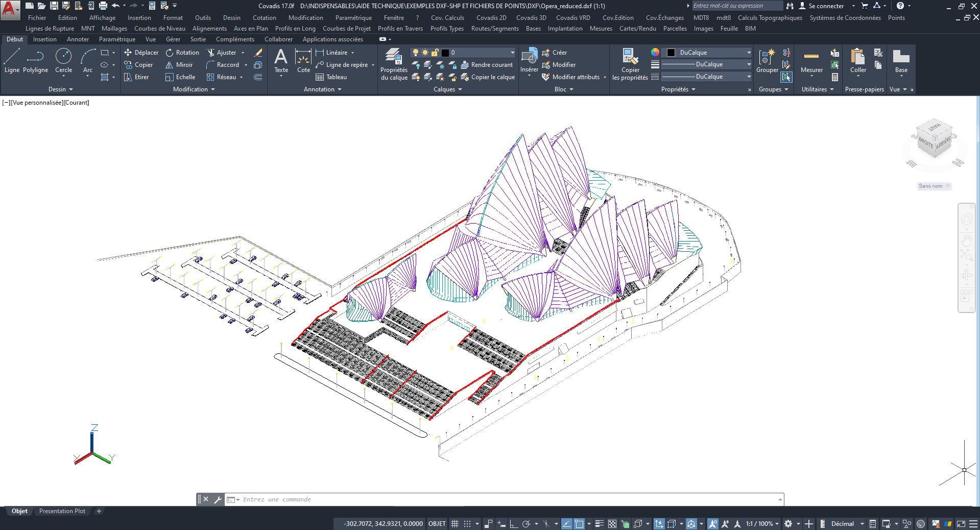The height and width of the screenshot is (530, 980).
Task: Click the Grouper tool
Action: pos(767,61)
